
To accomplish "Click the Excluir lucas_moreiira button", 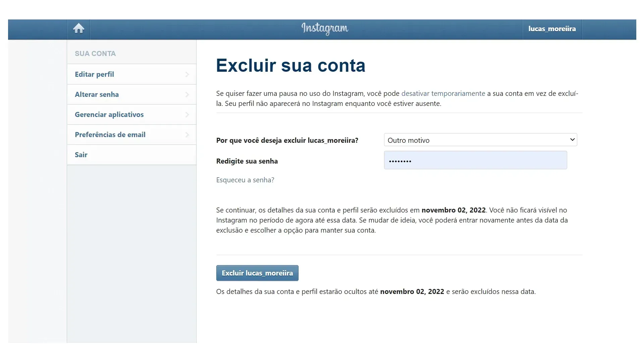I will [257, 273].
